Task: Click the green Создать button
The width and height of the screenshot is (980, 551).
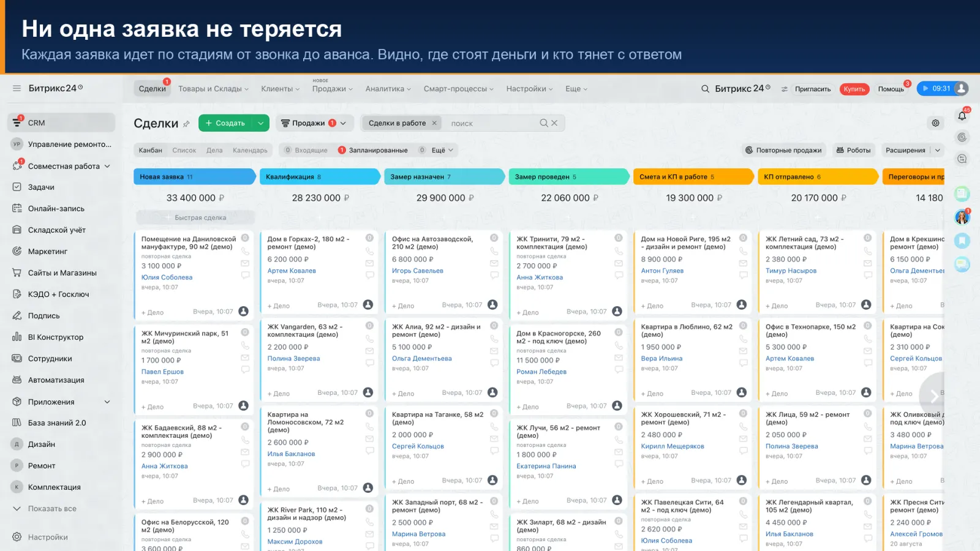Action: tap(225, 123)
